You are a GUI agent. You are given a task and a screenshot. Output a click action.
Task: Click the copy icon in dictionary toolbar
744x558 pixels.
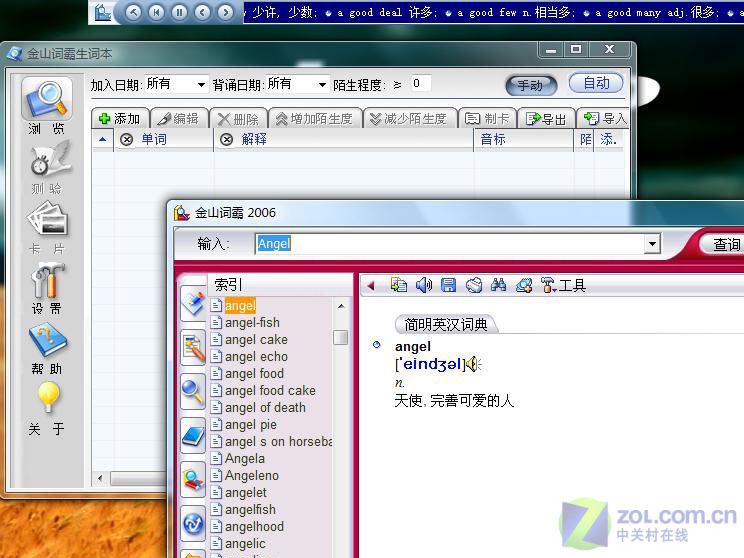399,285
